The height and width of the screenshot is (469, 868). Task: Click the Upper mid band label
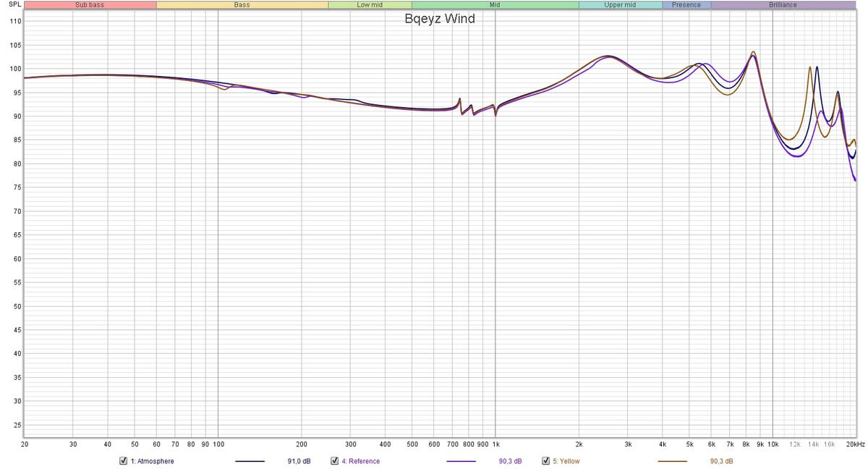(x=620, y=5)
